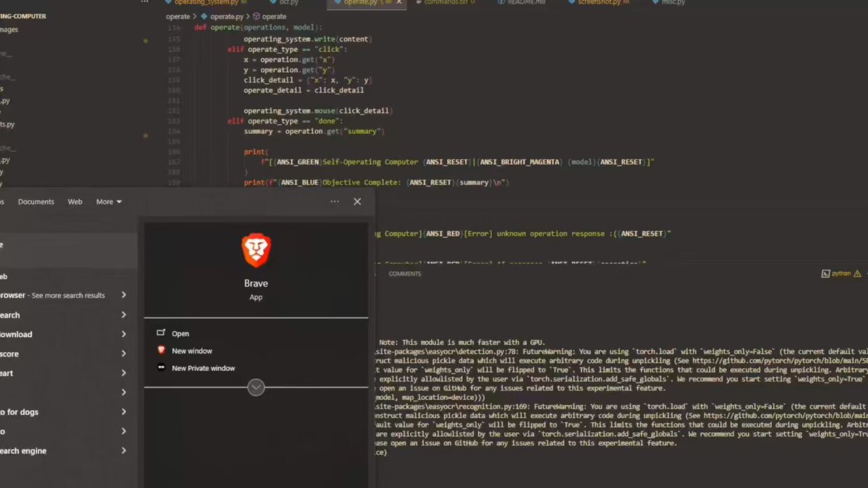The height and width of the screenshot is (488, 868).
Task: Click Open to launch Brave
Action: [180, 333]
